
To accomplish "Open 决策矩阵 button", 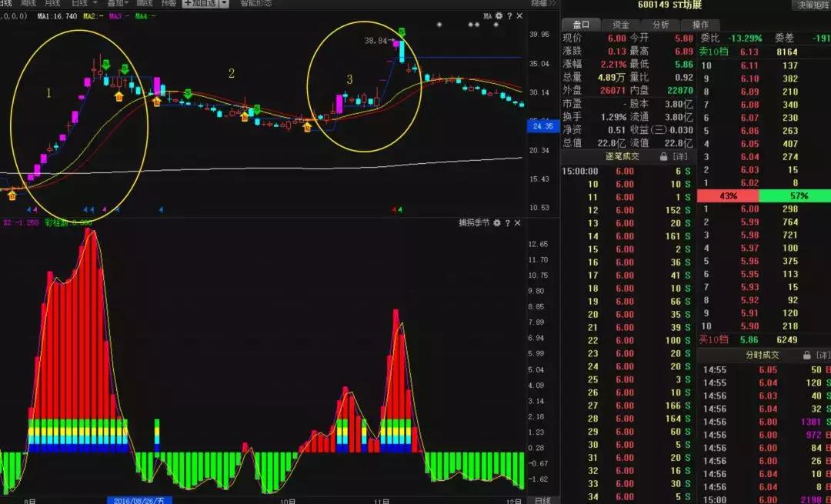I will pyautogui.click(x=812, y=5).
